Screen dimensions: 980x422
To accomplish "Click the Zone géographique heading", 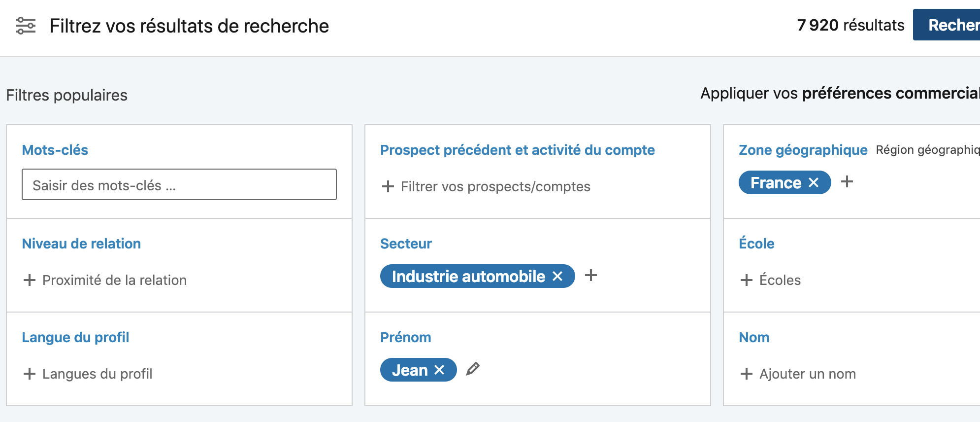I will pos(803,150).
